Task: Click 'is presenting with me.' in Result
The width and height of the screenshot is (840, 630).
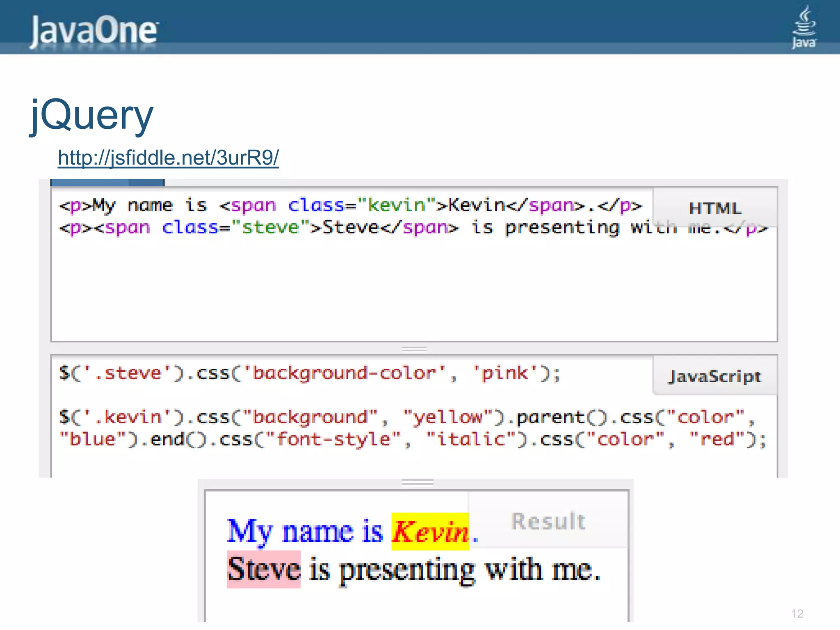Action: [454, 570]
